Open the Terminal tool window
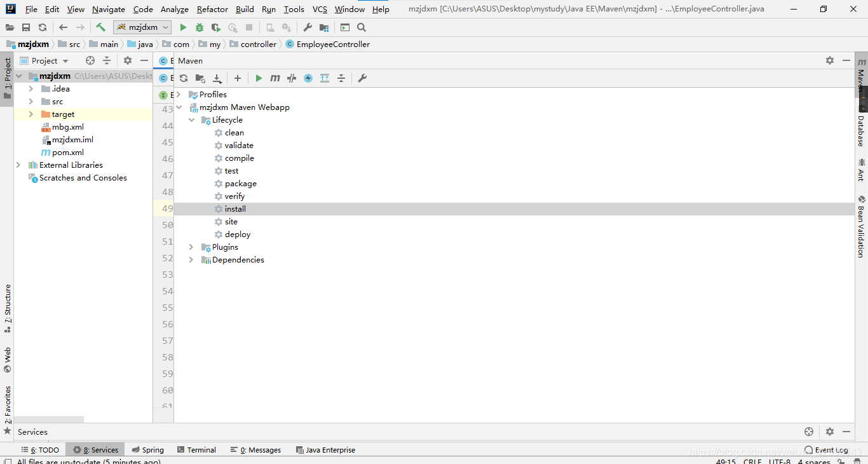 pos(196,449)
